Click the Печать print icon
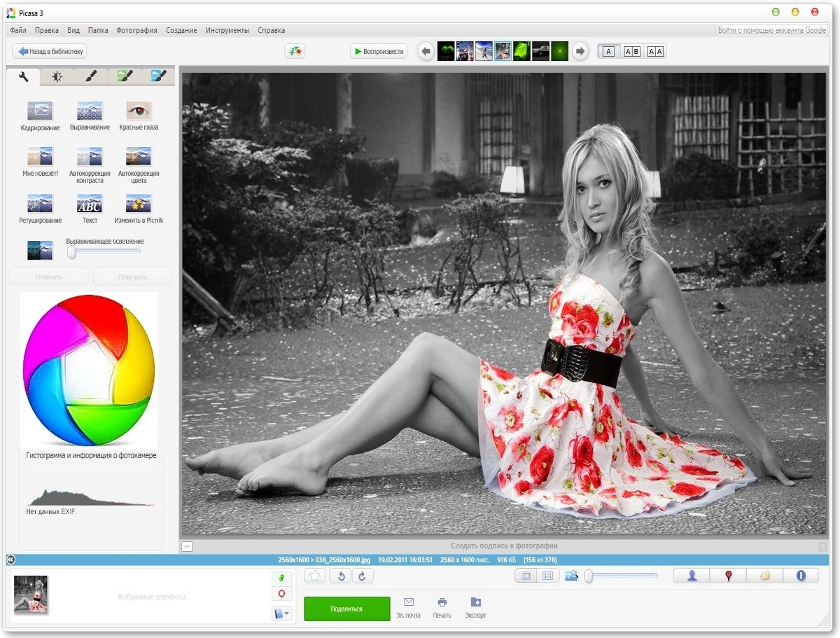 pos(441,604)
